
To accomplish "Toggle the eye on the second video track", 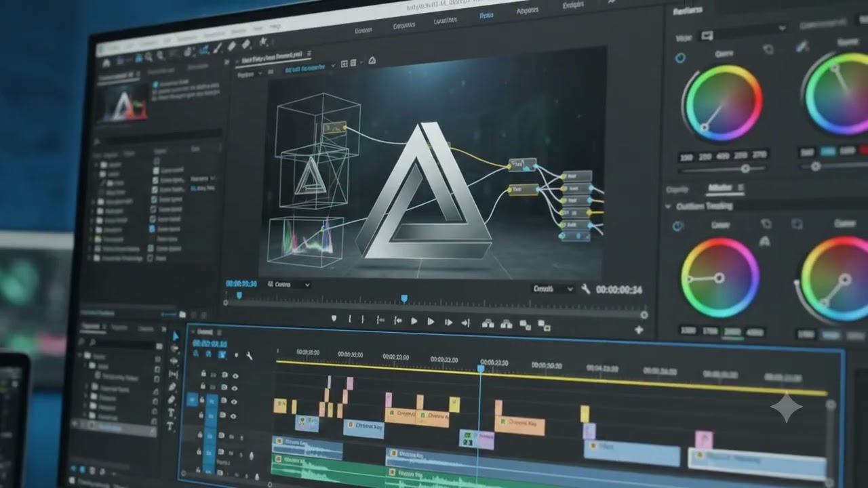I will pos(234,388).
